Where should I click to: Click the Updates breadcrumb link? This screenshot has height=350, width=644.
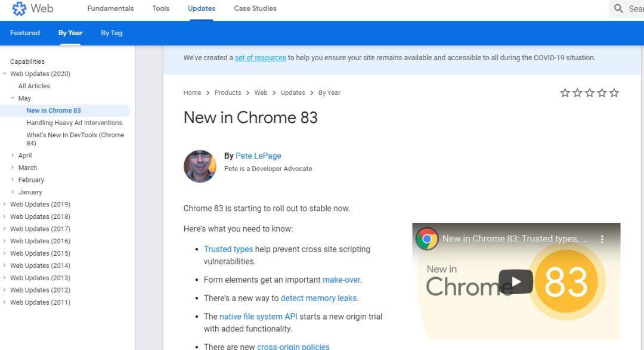pyautogui.click(x=292, y=93)
